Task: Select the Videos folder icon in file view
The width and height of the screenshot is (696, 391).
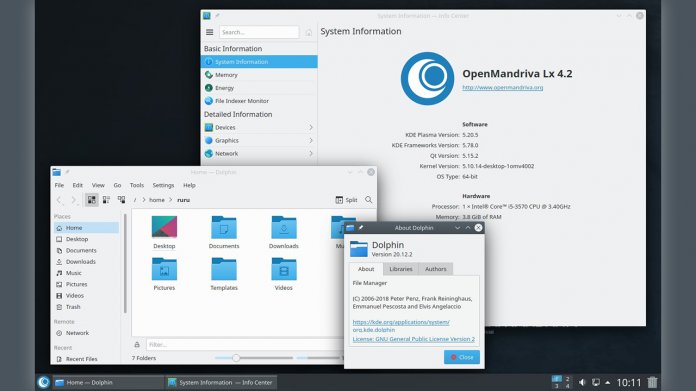Action: pyautogui.click(x=284, y=269)
